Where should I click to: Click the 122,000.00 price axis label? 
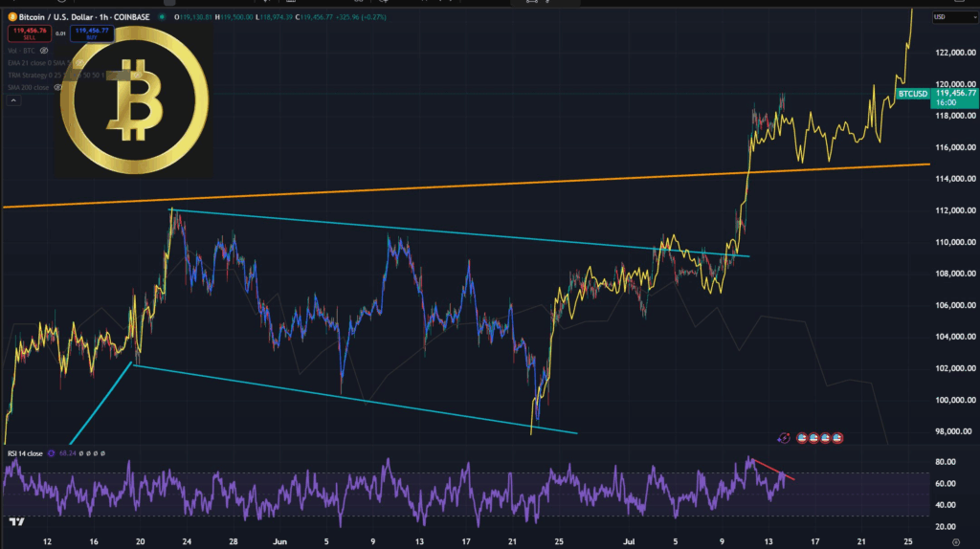pyautogui.click(x=955, y=53)
